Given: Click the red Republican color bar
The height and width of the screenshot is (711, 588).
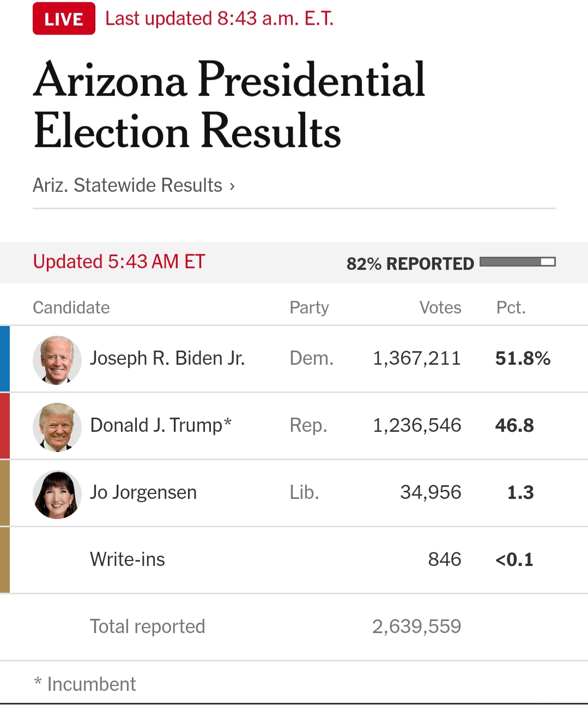Looking at the screenshot, I should pos(5,426).
